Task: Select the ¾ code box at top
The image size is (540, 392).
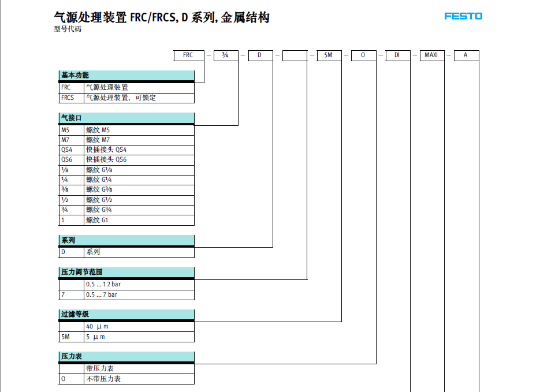Action: (x=226, y=55)
